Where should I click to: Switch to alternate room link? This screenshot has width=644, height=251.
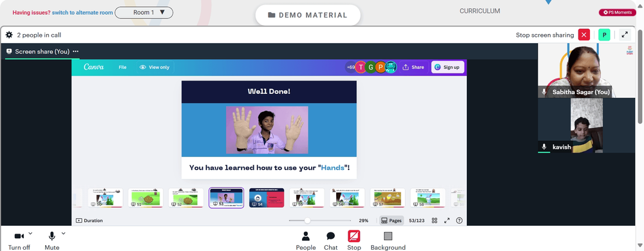[x=82, y=13]
